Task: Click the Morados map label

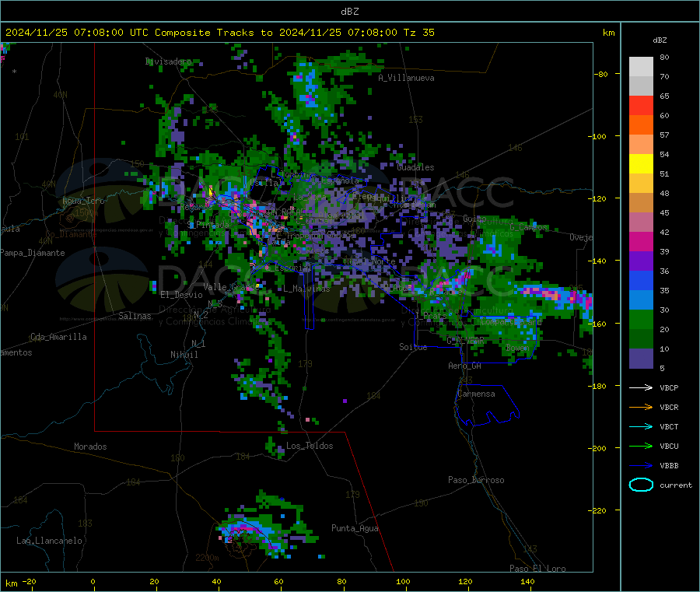Action: pyautogui.click(x=90, y=447)
